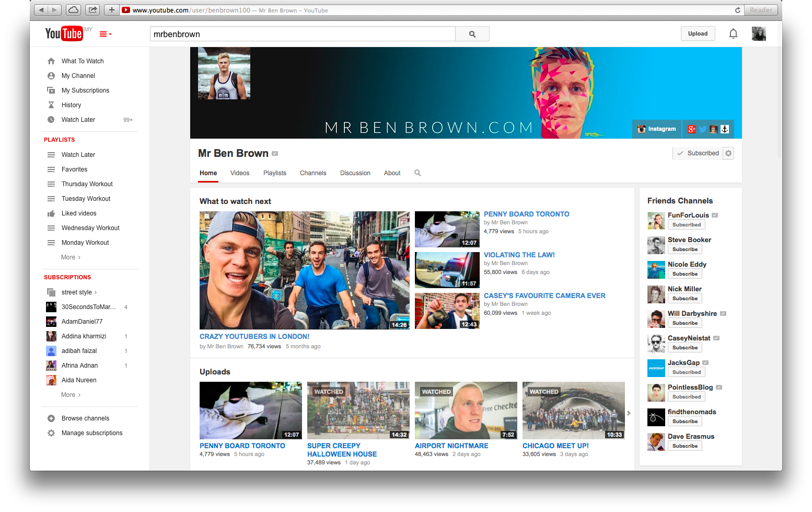Screen dimensions: 812x512
Task: Click the Upload button
Action: tap(698, 33)
